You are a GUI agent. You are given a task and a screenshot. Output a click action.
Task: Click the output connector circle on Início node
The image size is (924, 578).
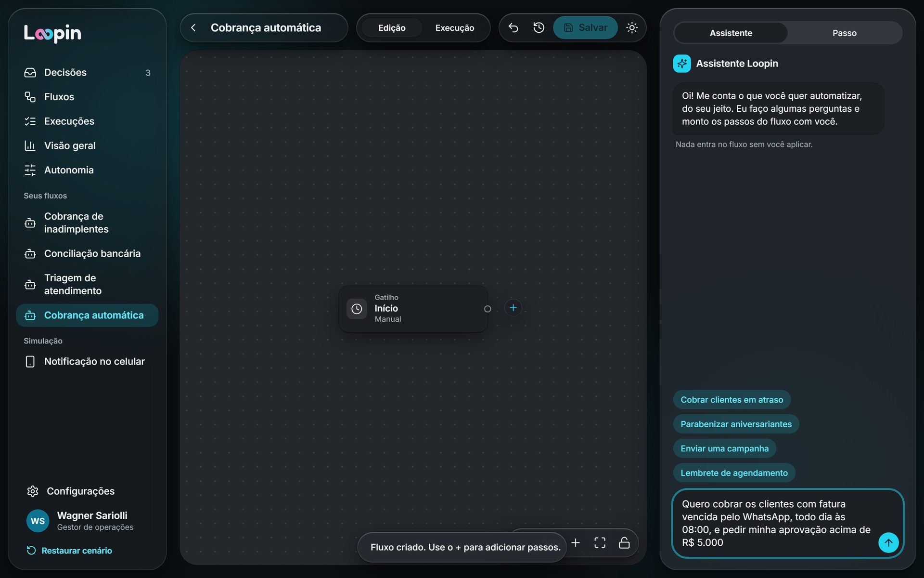488,309
